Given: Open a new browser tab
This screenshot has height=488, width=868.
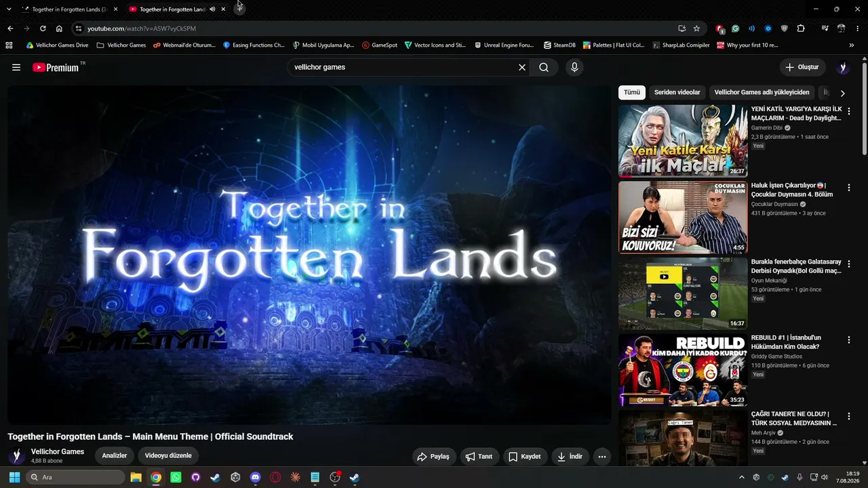Looking at the screenshot, I should (240, 9).
